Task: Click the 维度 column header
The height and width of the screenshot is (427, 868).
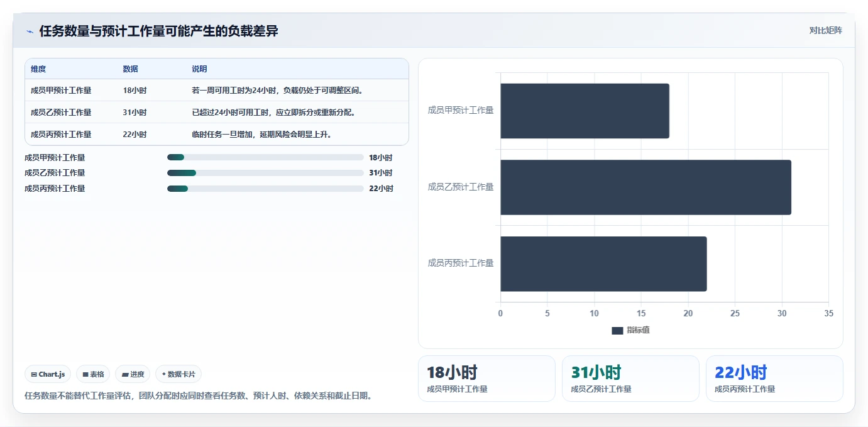Action: [x=38, y=69]
